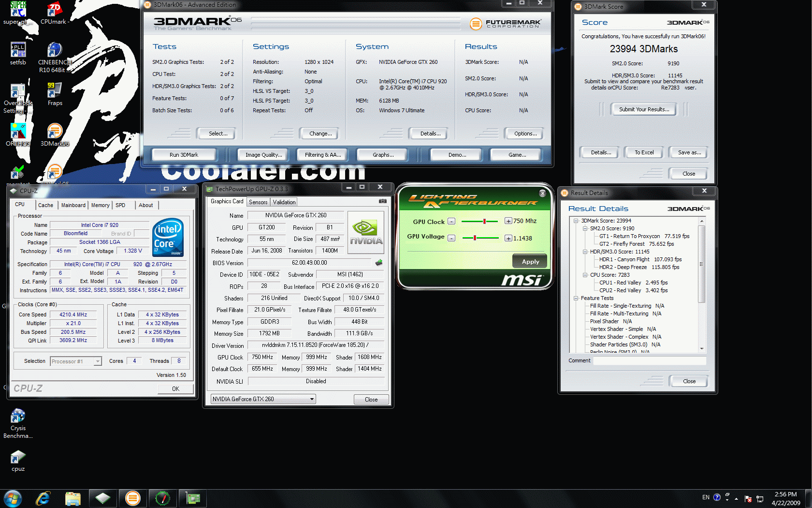Image resolution: width=812 pixels, height=508 pixels.
Task: Apply the Afterburner clock settings
Action: coord(530,261)
